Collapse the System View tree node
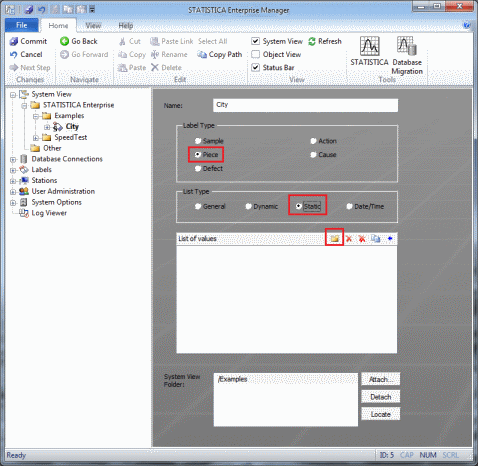The image size is (478, 466). [13, 95]
